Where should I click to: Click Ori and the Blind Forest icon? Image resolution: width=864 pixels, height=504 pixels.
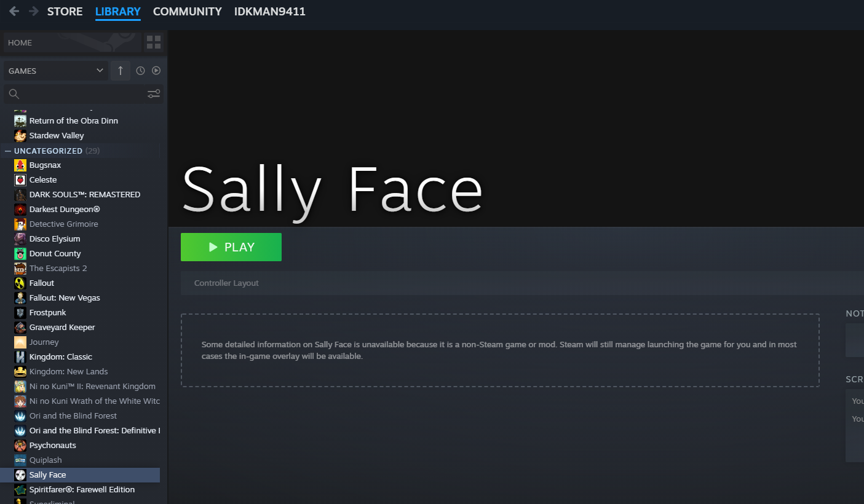point(20,416)
